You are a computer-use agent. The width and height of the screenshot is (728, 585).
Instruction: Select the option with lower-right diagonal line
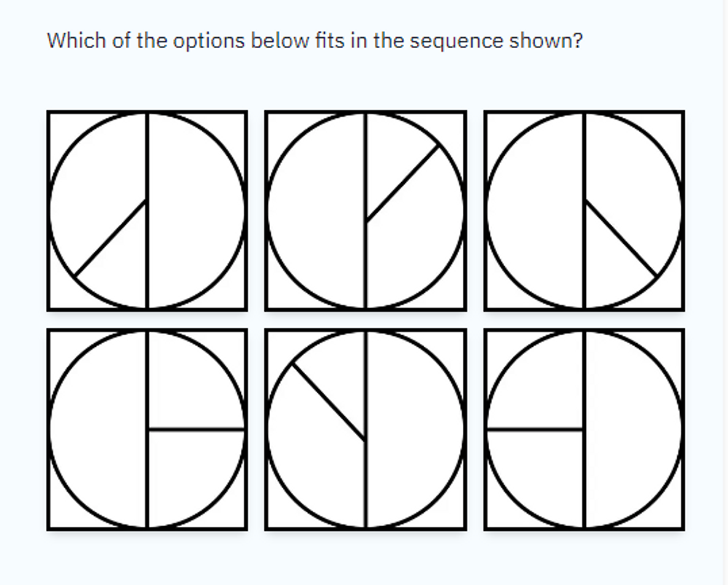point(584,211)
